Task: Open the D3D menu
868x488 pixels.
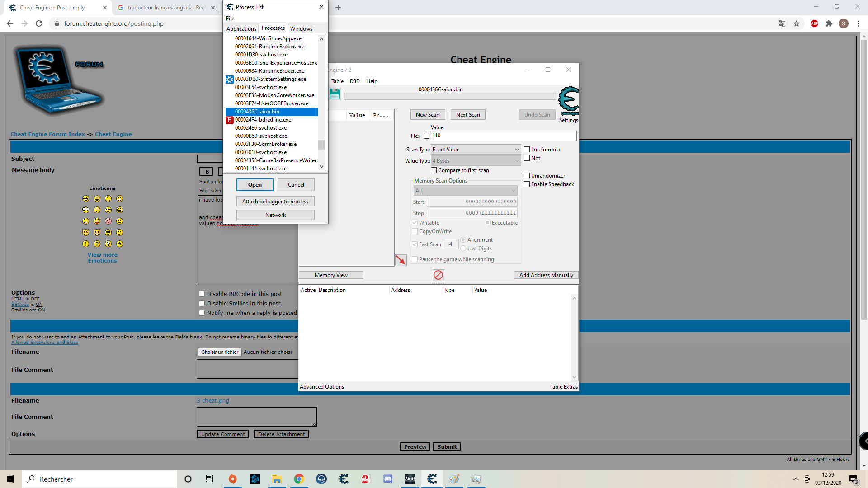Action: [354, 81]
